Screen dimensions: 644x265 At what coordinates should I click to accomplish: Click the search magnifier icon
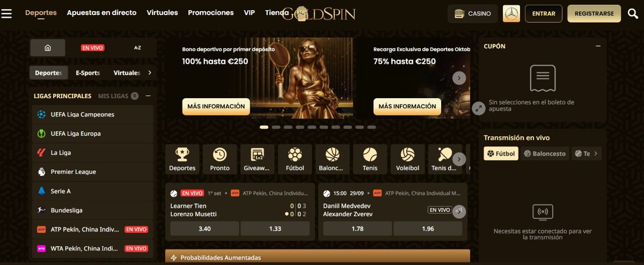tap(633, 13)
